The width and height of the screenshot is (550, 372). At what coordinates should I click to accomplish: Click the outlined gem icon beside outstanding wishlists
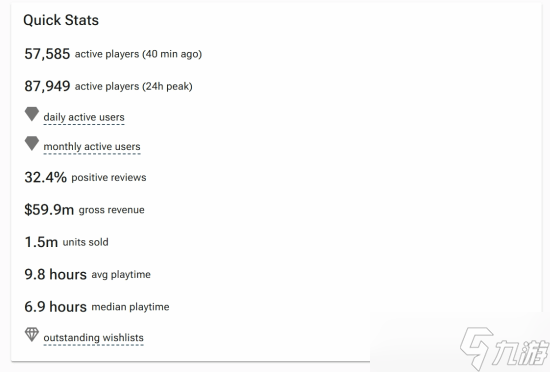coord(32,334)
